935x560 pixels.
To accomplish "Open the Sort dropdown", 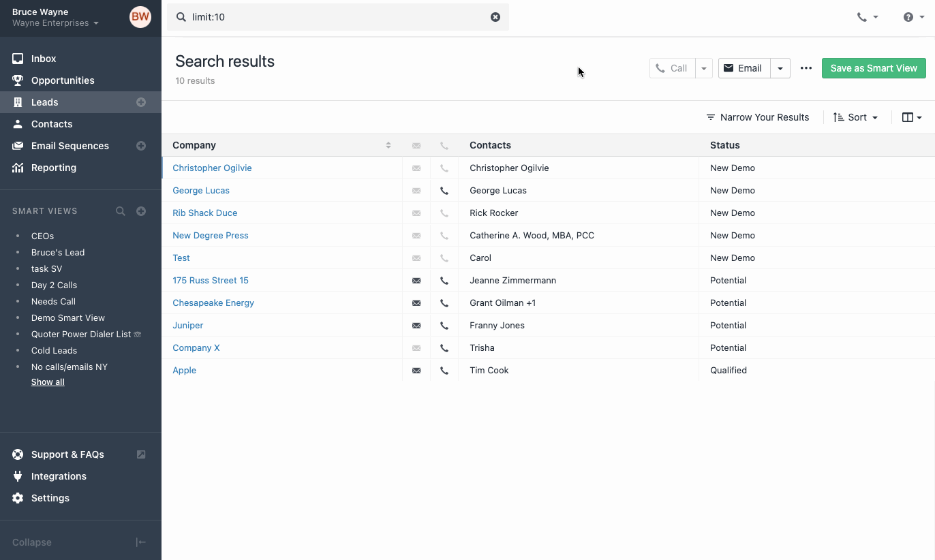I will 856,117.
